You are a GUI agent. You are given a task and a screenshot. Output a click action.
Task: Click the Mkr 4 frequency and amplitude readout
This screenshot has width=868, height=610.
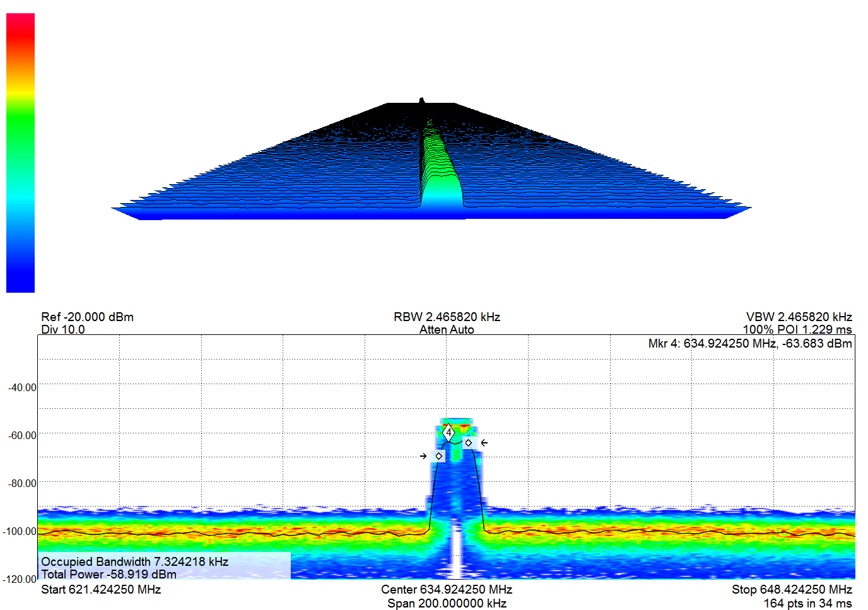pyautogui.click(x=749, y=344)
